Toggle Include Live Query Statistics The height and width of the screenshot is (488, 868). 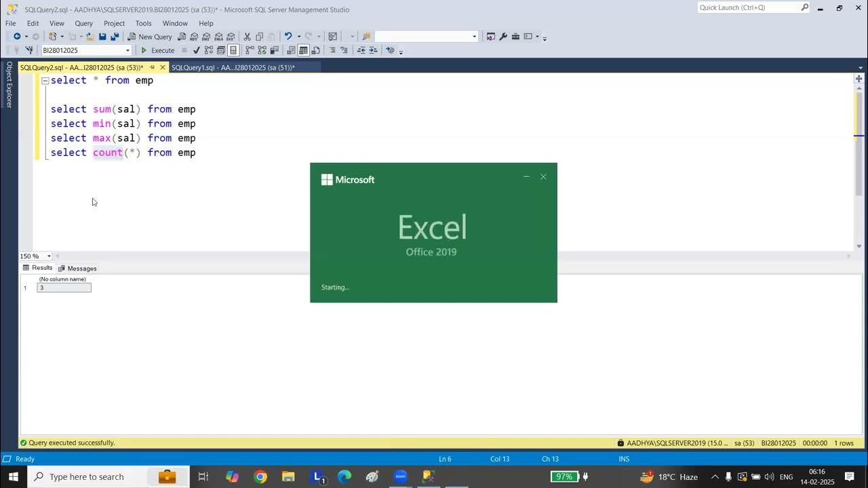(x=262, y=50)
